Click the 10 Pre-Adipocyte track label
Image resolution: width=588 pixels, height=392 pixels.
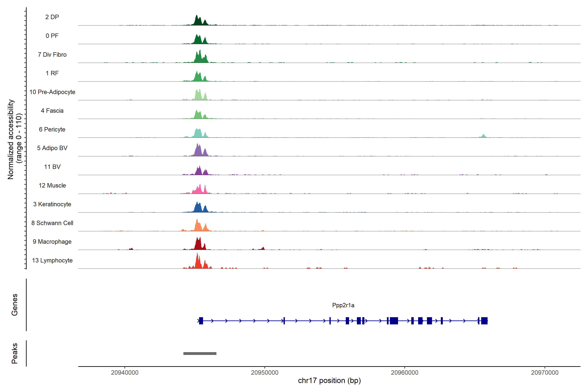click(x=52, y=92)
